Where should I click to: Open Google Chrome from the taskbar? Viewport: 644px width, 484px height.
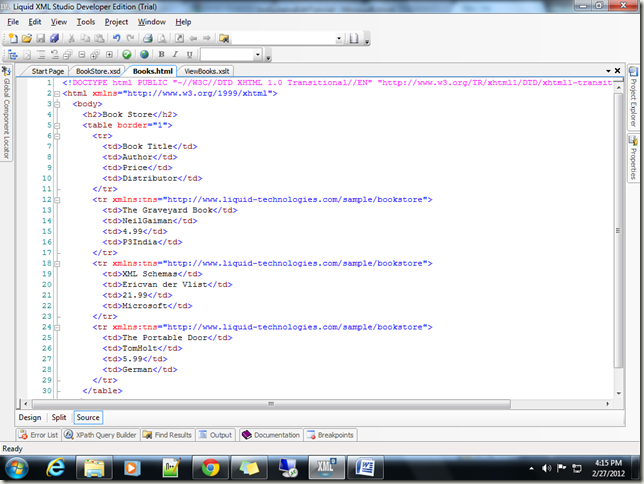pyautogui.click(x=209, y=467)
